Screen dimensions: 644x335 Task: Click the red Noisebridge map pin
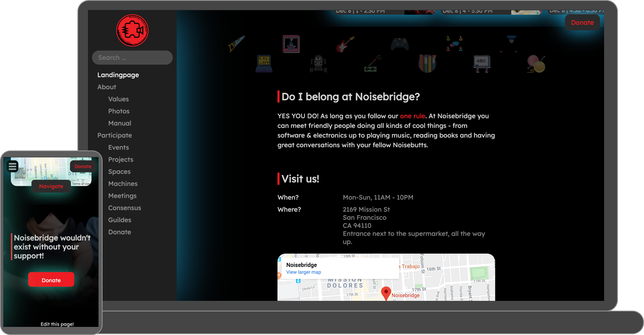[386, 293]
